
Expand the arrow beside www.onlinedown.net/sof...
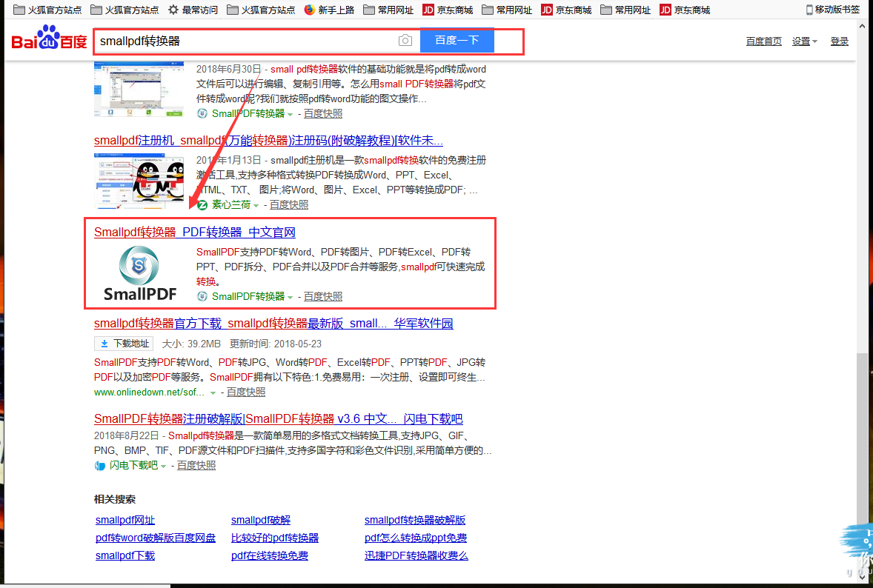(212, 392)
